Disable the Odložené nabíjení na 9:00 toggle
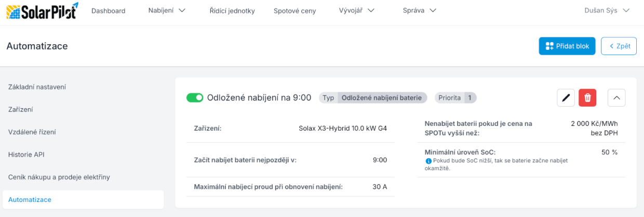Viewport: 644px width, 217px height. tap(195, 98)
